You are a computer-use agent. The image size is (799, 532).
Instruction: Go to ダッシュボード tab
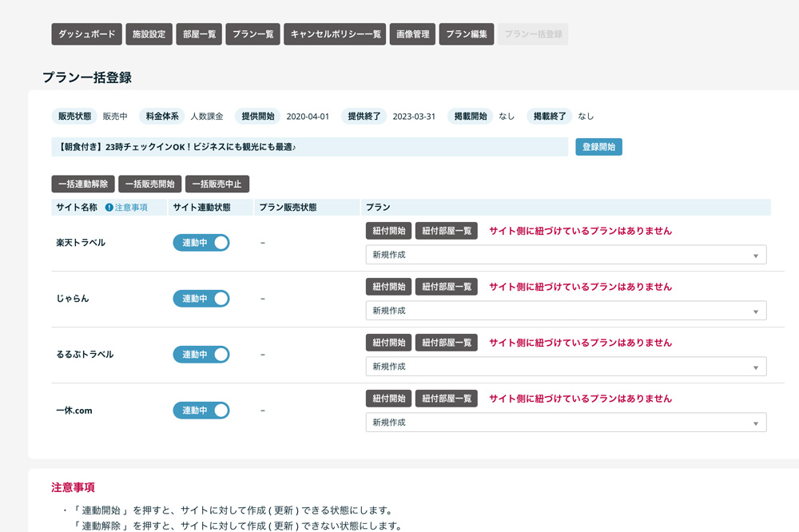pyautogui.click(x=87, y=34)
